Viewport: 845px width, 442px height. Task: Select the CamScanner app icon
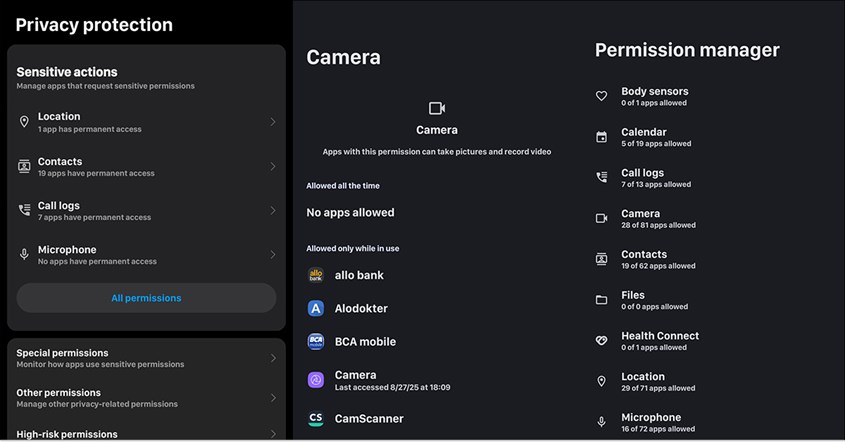click(x=316, y=419)
